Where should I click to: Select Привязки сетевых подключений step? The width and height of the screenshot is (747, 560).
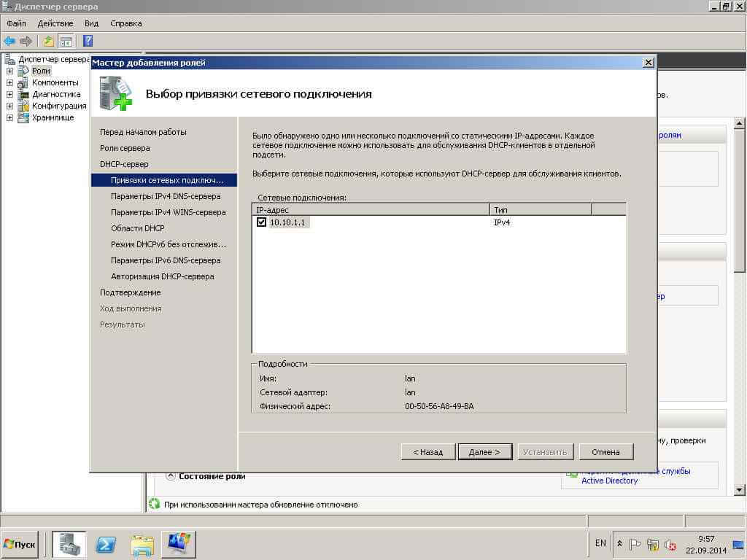click(x=164, y=180)
